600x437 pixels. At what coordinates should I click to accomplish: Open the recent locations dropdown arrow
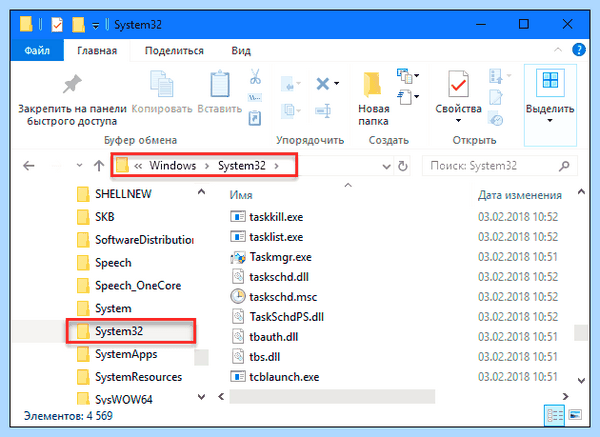tap(80, 166)
